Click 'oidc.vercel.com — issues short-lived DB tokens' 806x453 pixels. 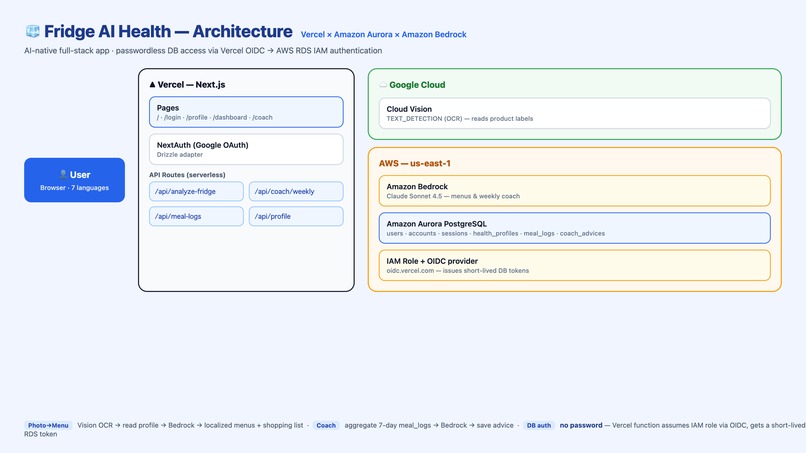pos(457,270)
